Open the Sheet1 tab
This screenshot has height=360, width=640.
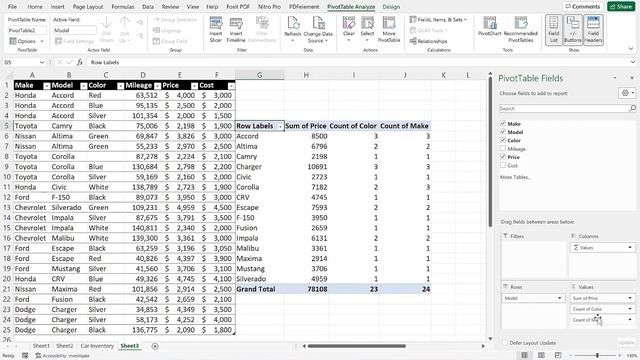41,346
